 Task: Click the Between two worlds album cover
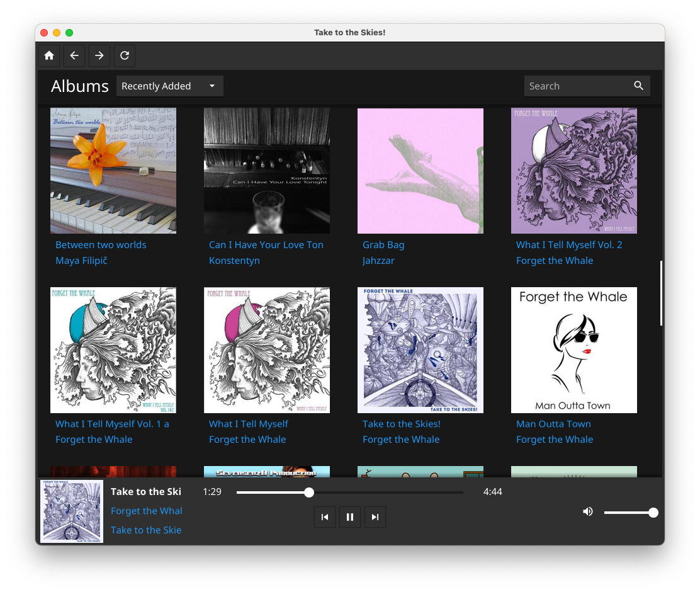pyautogui.click(x=113, y=171)
